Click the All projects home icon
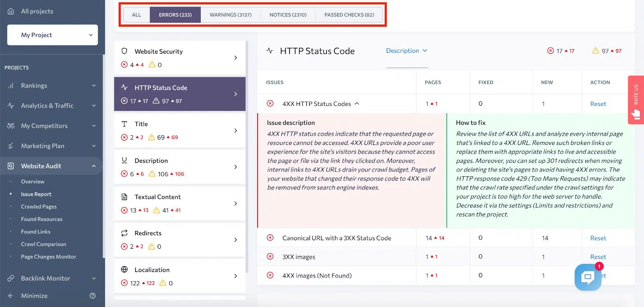 pyautogui.click(x=11, y=11)
